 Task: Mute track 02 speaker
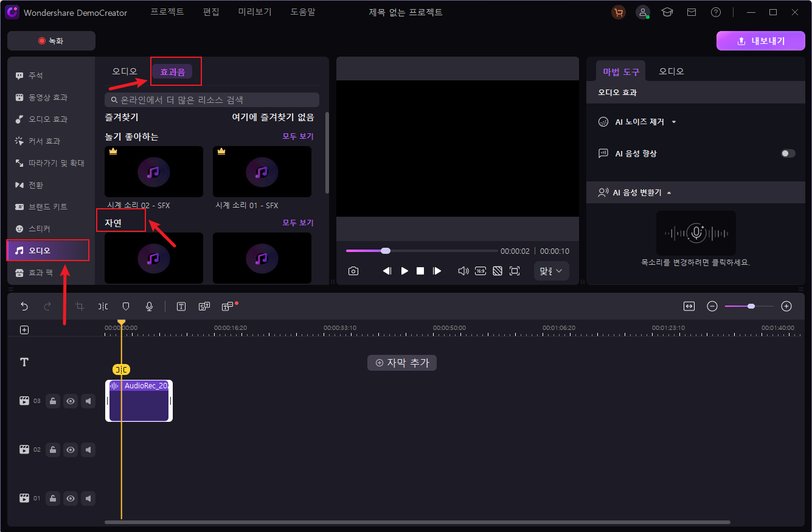(x=89, y=450)
